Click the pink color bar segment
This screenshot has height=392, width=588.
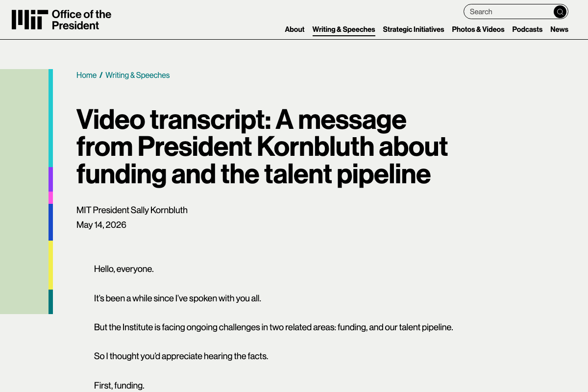click(x=50, y=197)
